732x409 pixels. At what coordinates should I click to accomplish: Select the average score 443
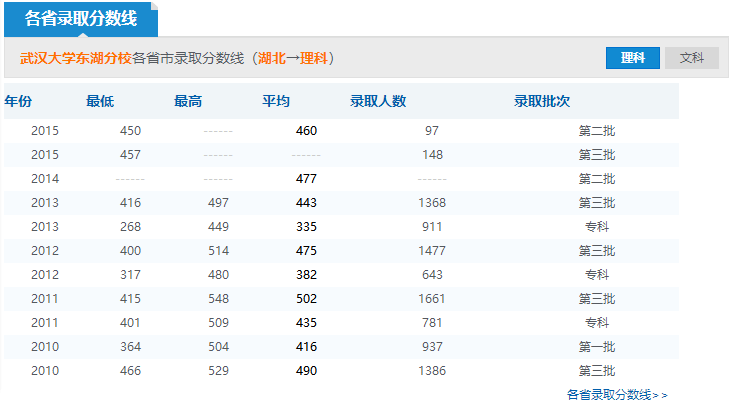coord(306,203)
